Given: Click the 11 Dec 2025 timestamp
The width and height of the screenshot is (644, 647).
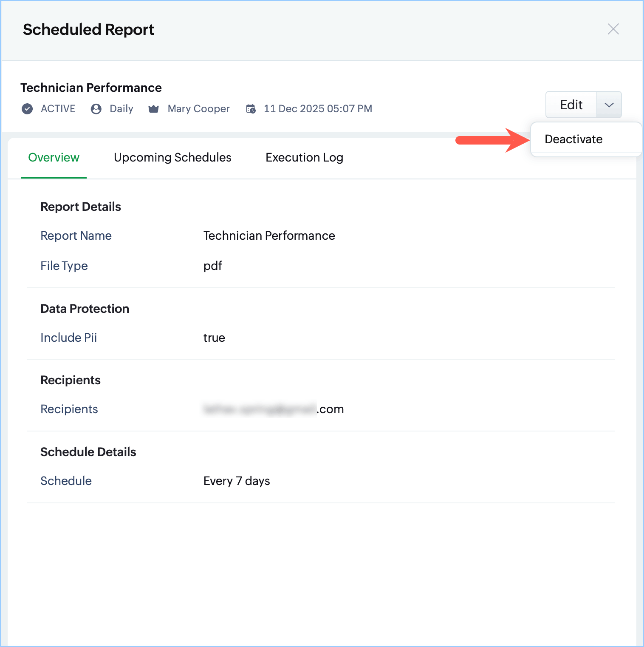Looking at the screenshot, I should click(318, 109).
